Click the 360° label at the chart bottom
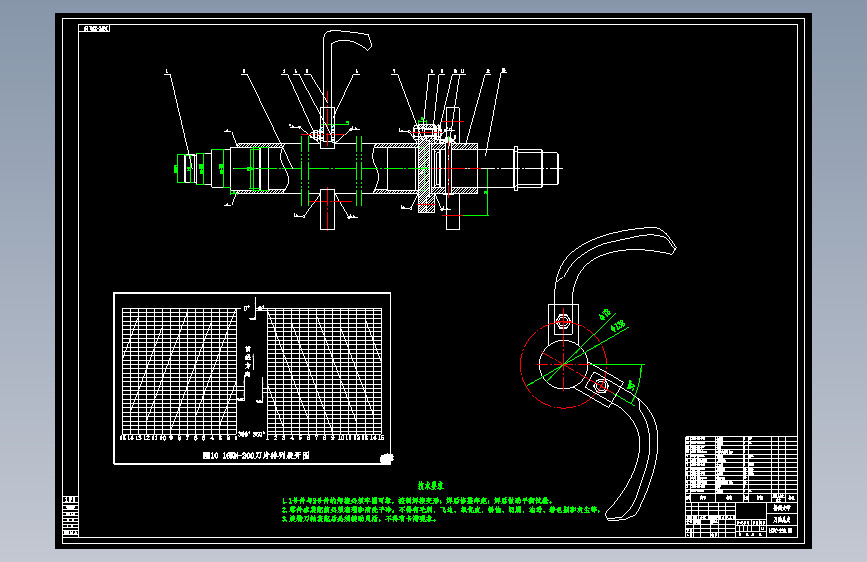 [259, 434]
